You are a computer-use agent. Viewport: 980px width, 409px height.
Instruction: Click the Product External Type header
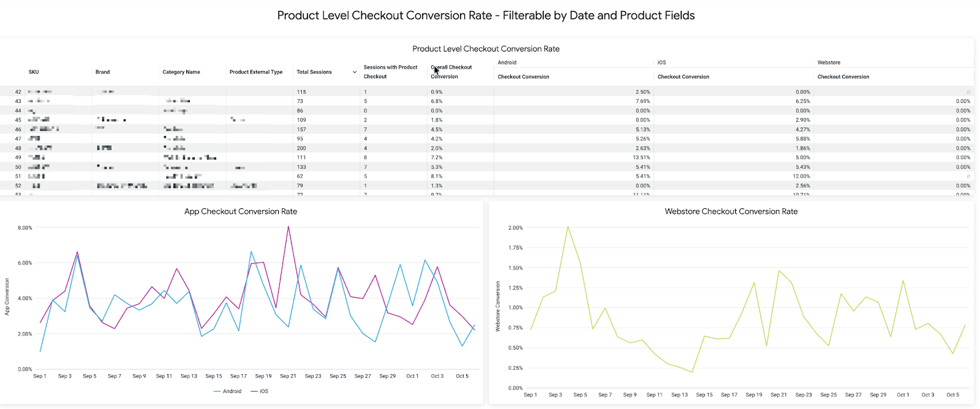coord(256,72)
